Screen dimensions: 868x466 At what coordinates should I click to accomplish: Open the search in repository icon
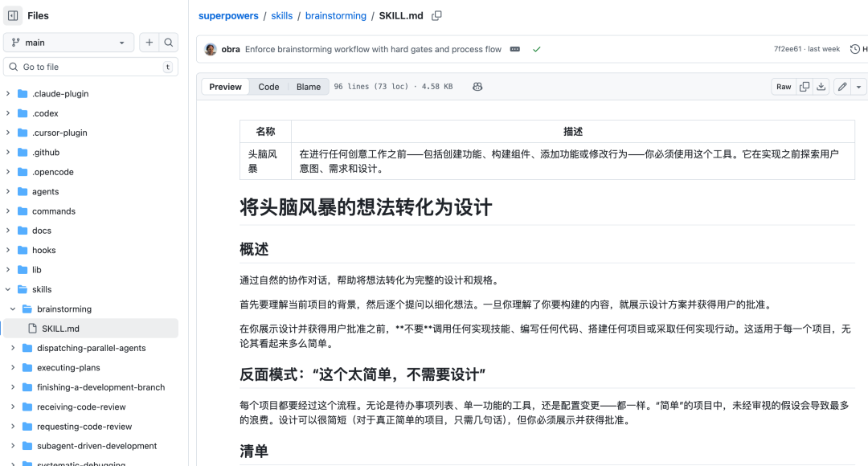coord(168,42)
